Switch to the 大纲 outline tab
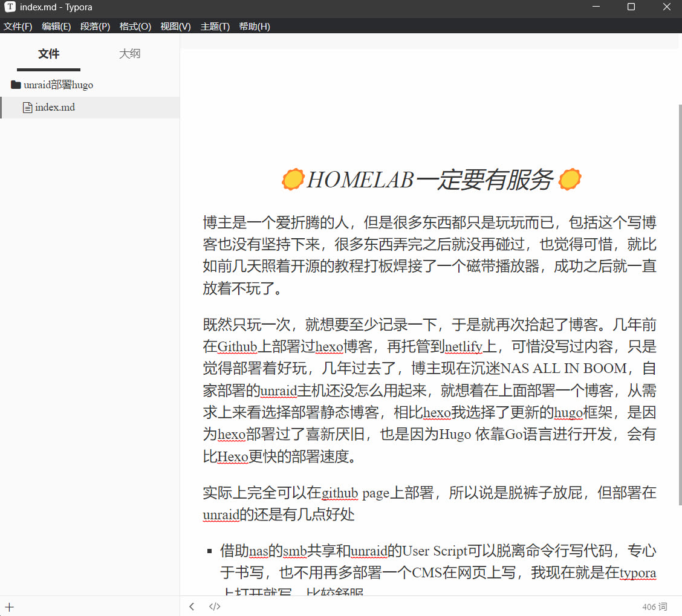 click(x=129, y=54)
